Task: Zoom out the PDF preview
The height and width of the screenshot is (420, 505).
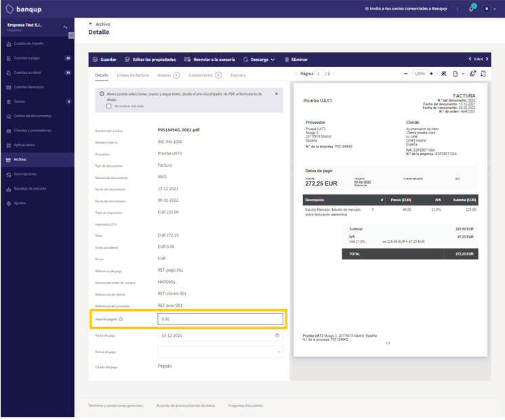Action: click(x=406, y=74)
